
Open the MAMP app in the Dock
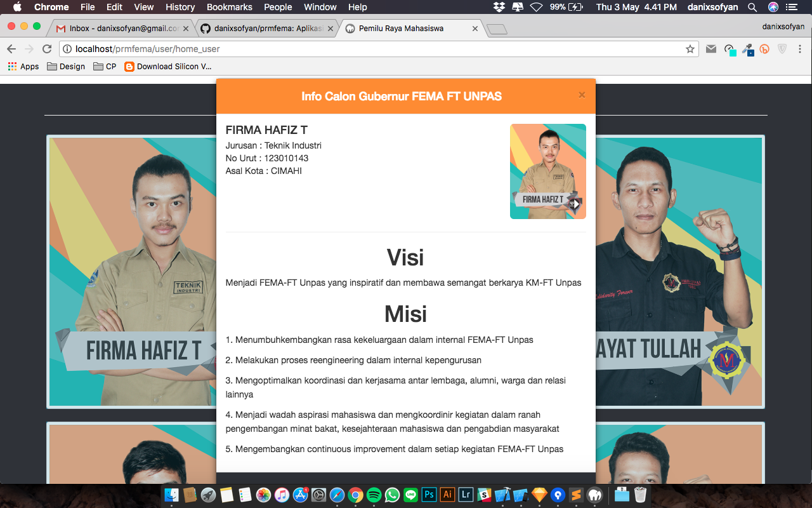pyautogui.click(x=594, y=494)
